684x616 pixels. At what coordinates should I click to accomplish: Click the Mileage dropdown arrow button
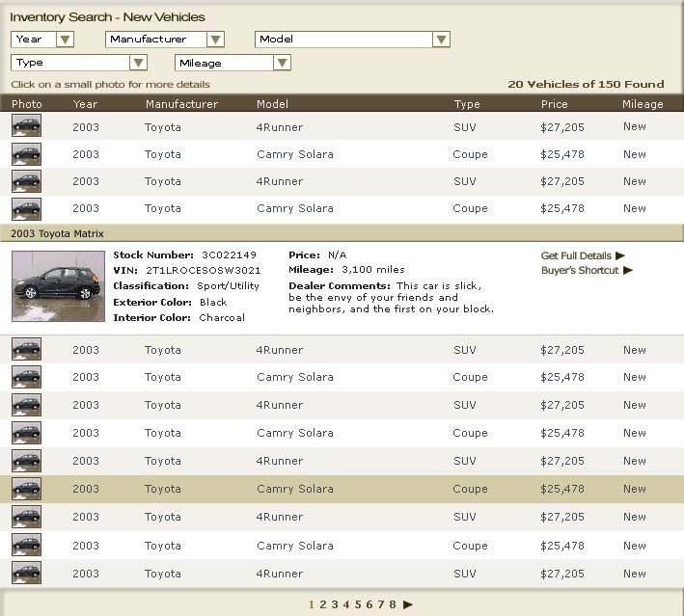pyautogui.click(x=282, y=63)
